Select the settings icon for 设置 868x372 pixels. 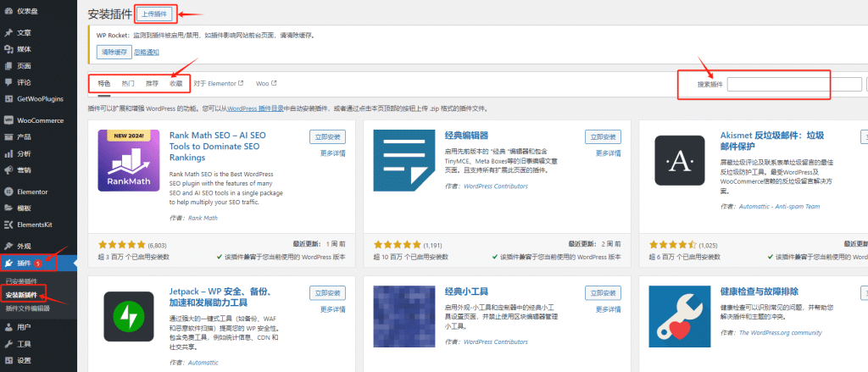tap(8, 360)
